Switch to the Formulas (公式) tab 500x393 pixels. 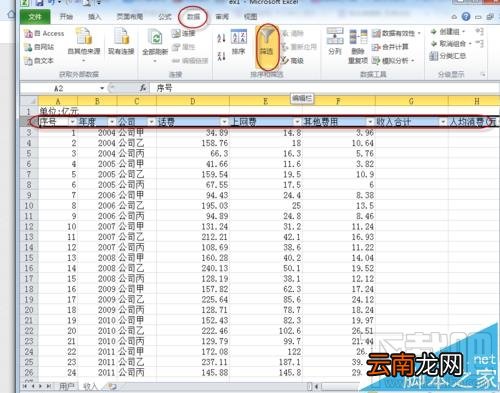click(165, 16)
